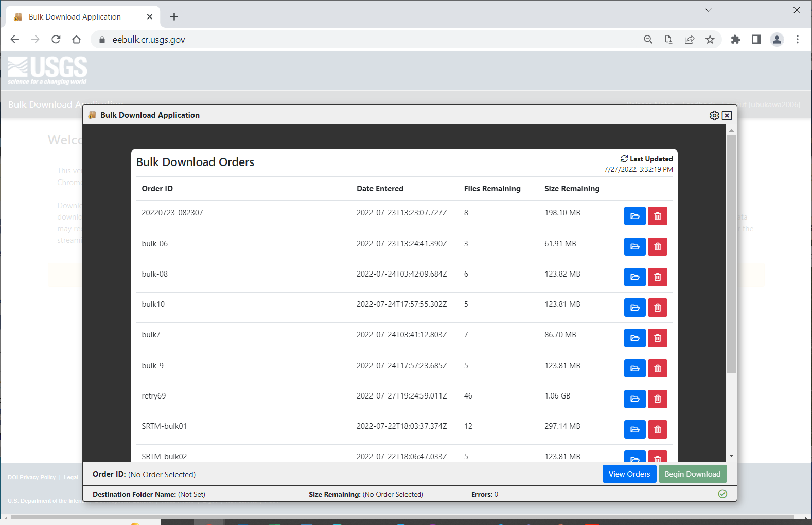812x525 pixels.
Task: Delete the bulk7 order
Action: tap(657, 338)
